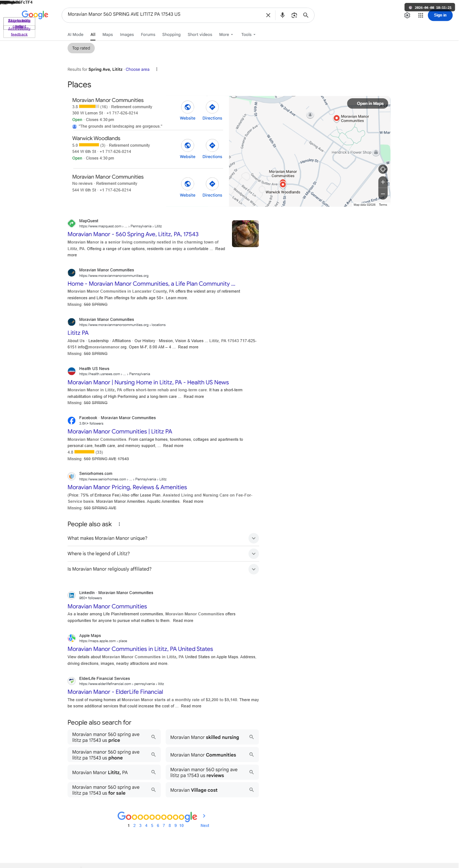Open quick settings gear icon

coord(407,15)
